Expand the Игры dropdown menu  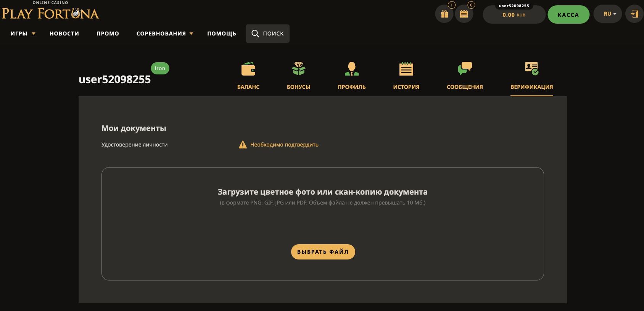tap(23, 34)
